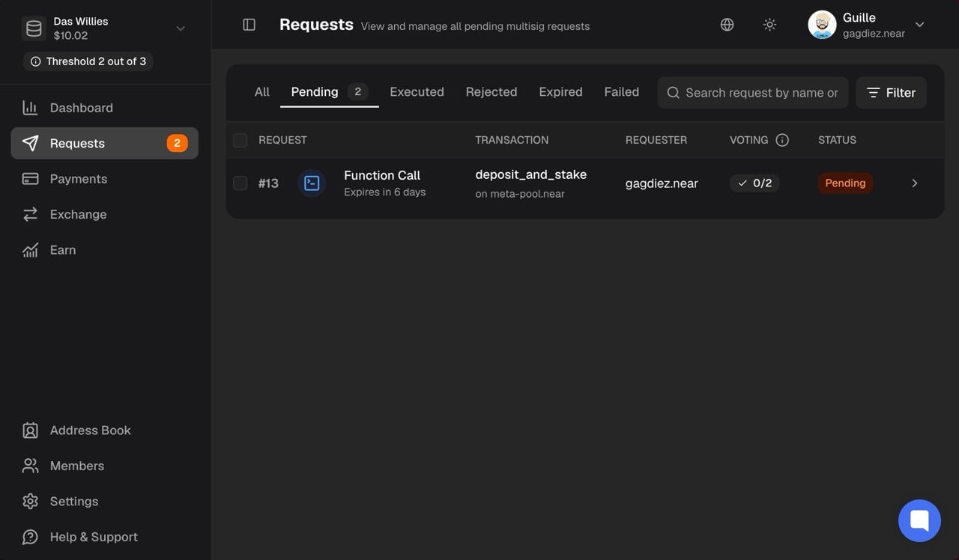
Task: Click the Function Call request title
Action: tap(382, 175)
